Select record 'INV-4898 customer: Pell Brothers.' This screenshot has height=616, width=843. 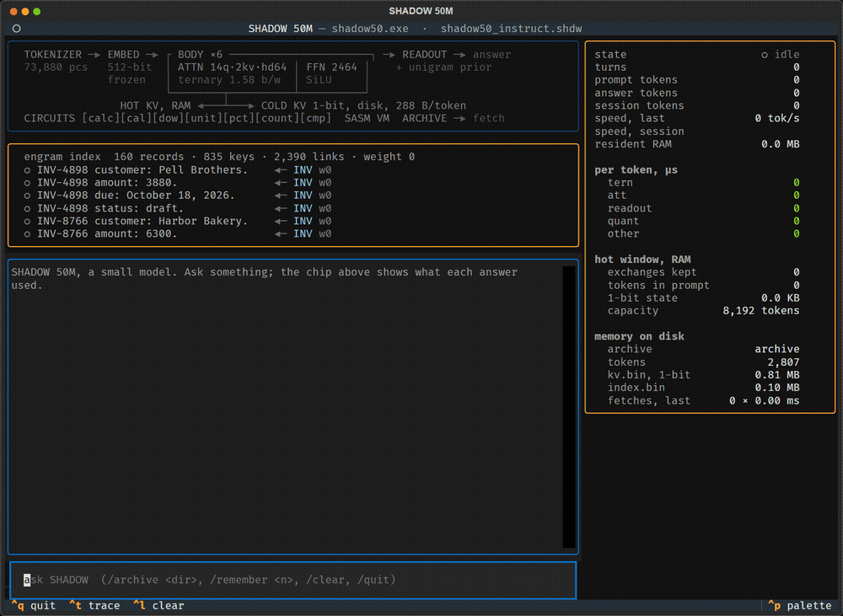177,170
